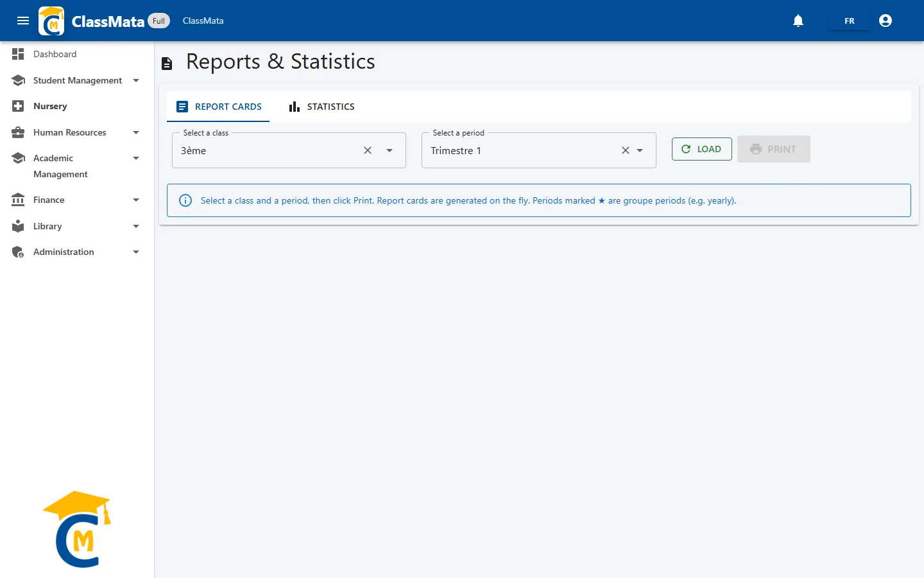Viewport: 924px width, 578px height.
Task: Open notifications bell
Action: pos(798,21)
